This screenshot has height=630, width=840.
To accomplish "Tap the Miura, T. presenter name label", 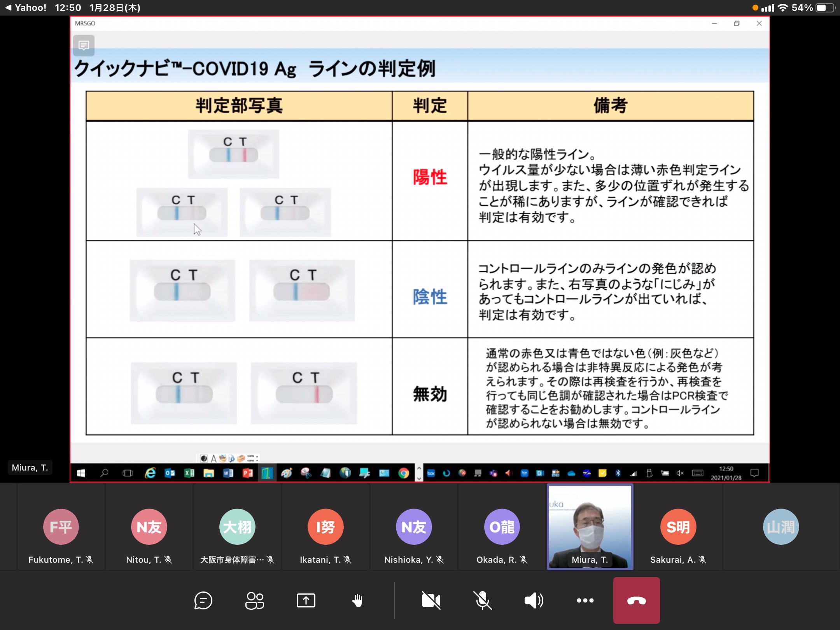I will pyautogui.click(x=30, y=467).
